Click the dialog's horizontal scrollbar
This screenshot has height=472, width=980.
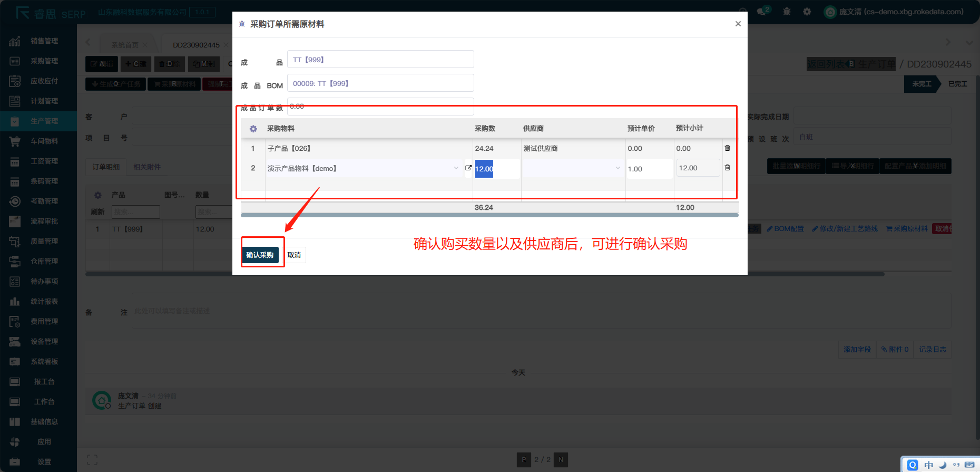(489, 215)
